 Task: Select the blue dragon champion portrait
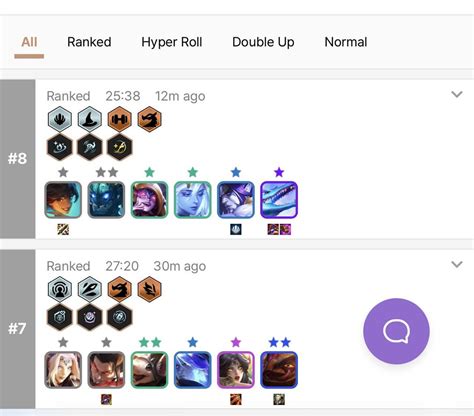click(x=279, y=200)
